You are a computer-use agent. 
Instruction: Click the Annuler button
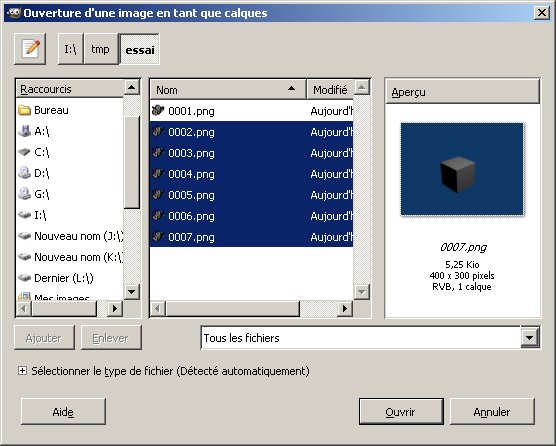click(492, 412)
